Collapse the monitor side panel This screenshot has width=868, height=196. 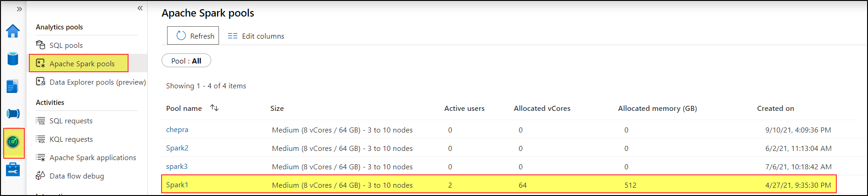tap(140, 8)
